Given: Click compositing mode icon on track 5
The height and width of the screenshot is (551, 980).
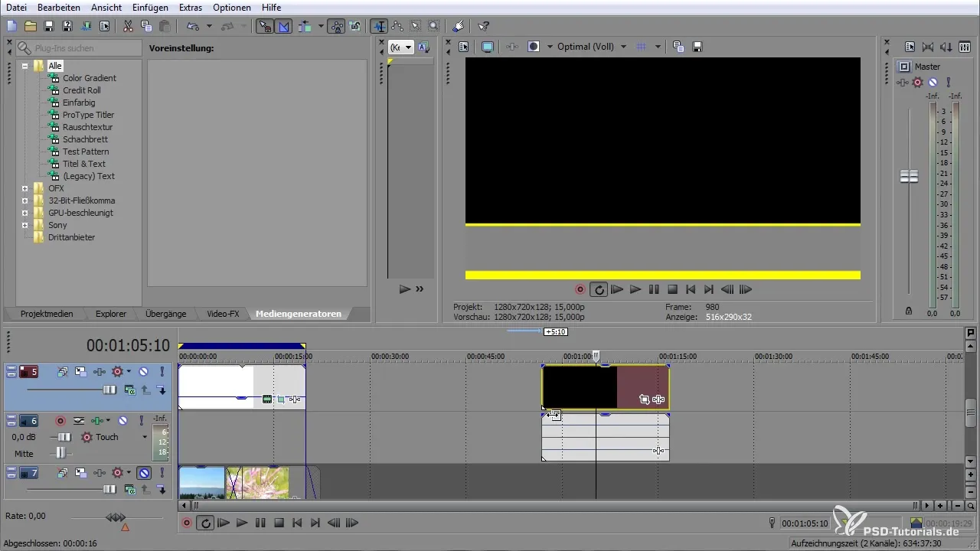Looking at the screenshot, I should (130, 390).
